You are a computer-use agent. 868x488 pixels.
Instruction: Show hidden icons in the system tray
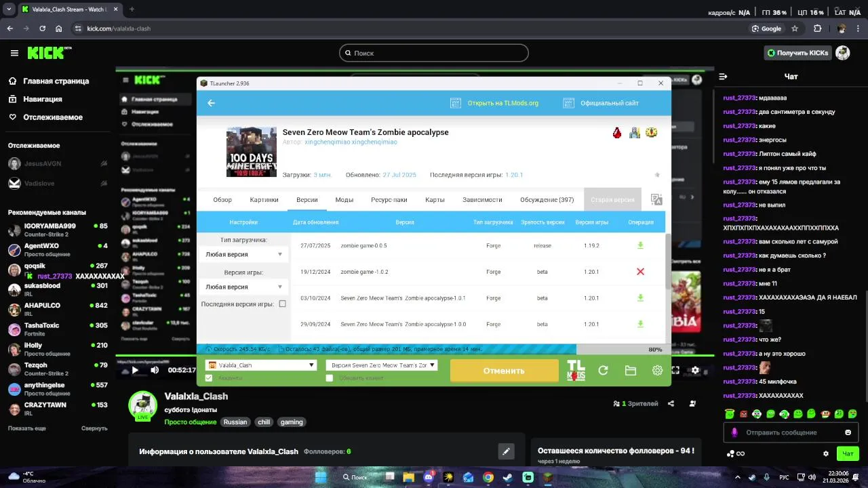coord(737,477)
